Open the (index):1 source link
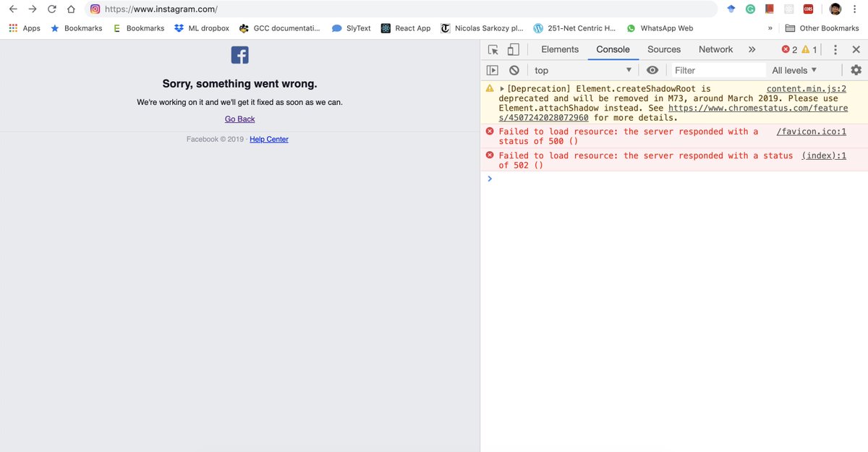Screen dimensions: 868x452 [x=824, y=155]
